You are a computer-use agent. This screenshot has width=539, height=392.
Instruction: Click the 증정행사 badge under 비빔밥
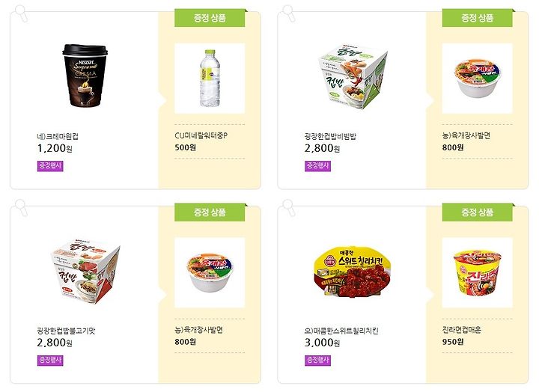click(317, 166)
